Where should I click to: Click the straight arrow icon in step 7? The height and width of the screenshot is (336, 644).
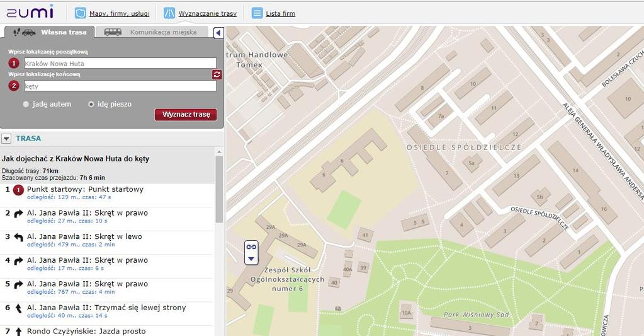click(18, 332)
